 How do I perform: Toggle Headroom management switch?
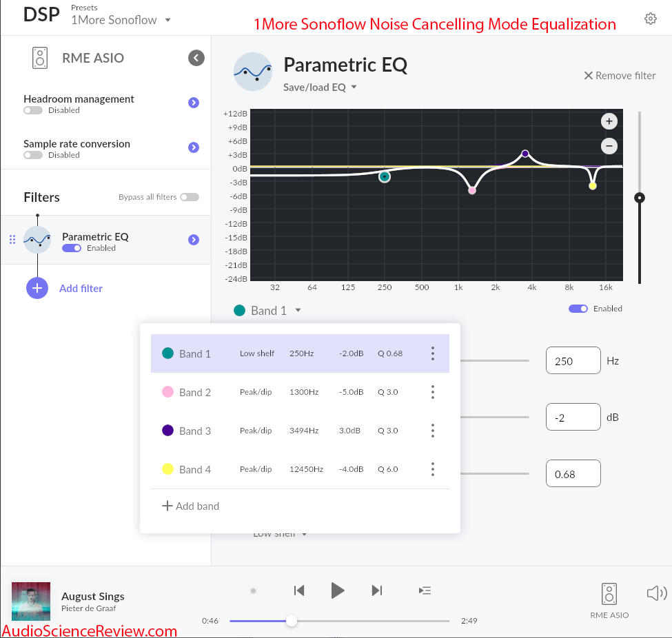point(33,110)
